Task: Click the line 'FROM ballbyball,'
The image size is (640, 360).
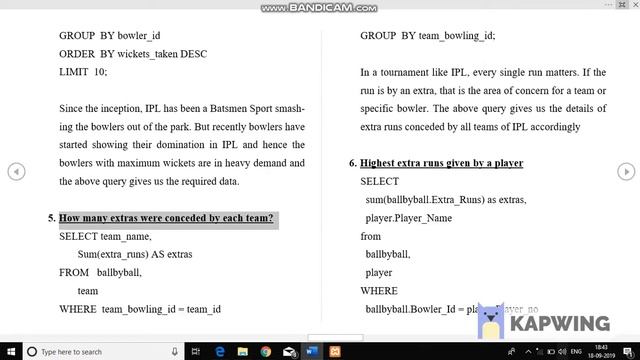Action: (x=100, y=273)
